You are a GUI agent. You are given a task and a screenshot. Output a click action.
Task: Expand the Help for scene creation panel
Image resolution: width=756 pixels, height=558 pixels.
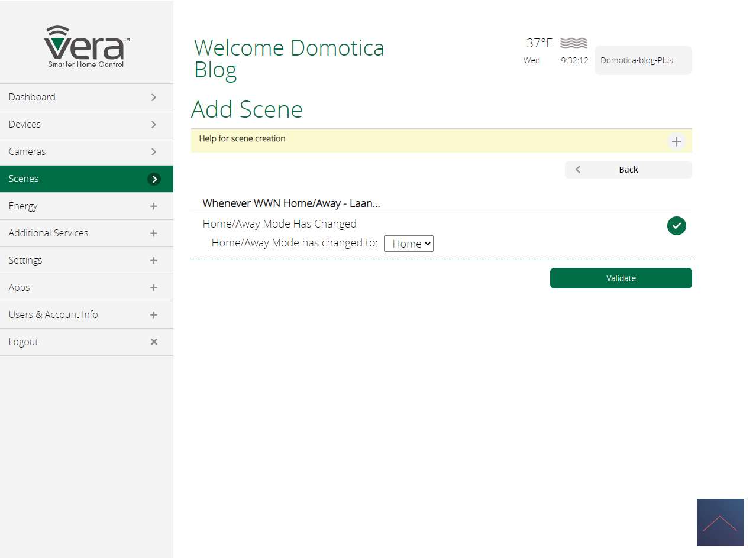(x=676, y=142)
